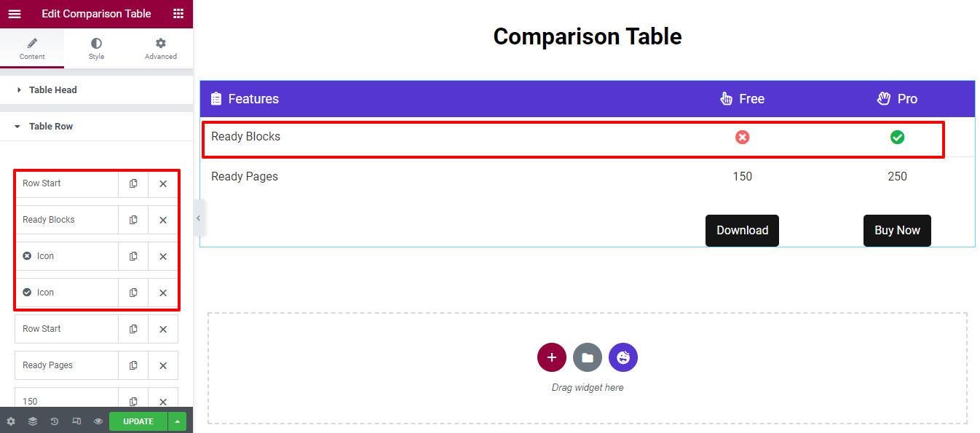Image resolution: width=980 pixels, height=433 pixels.
Task: Expand the Table Head section
Action: pos(52,90)
